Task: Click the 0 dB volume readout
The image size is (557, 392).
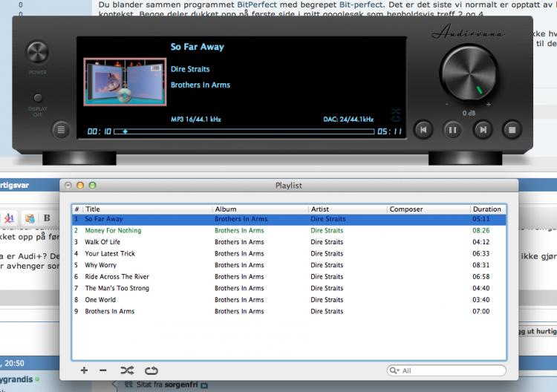Action: click(469, 113)
